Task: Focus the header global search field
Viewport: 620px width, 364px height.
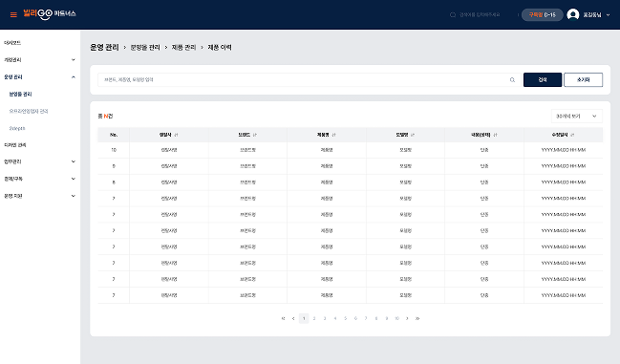Action: pyautogui.click(x=480, y=14)
